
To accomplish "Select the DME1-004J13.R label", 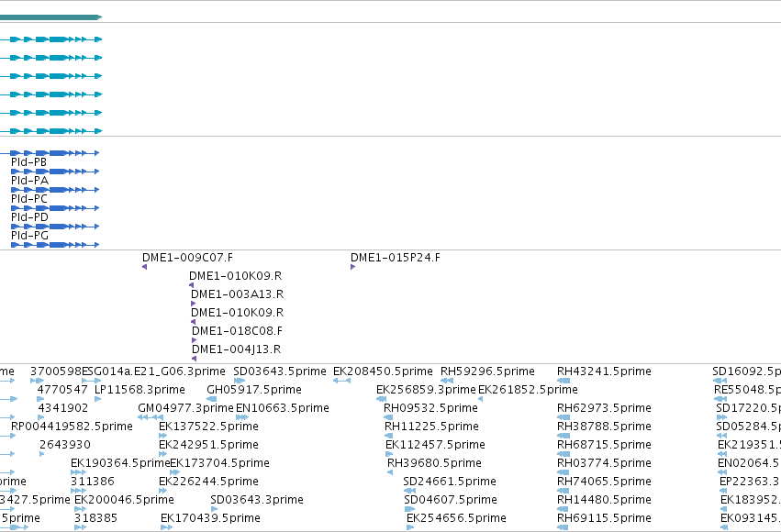I will [x=236, y=349].
